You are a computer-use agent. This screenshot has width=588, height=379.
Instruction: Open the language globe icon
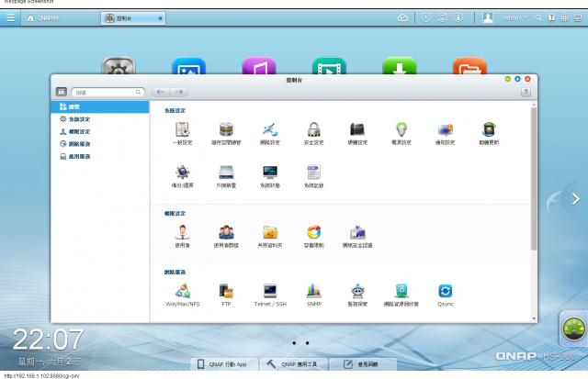coord(564,17)
